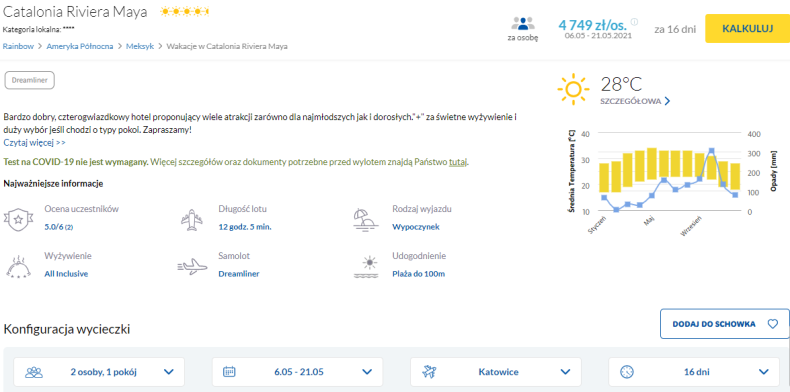The image size is (790, 392).
Task: Click chevron arrow of Katowice dropdown
Action: [565, 372]
